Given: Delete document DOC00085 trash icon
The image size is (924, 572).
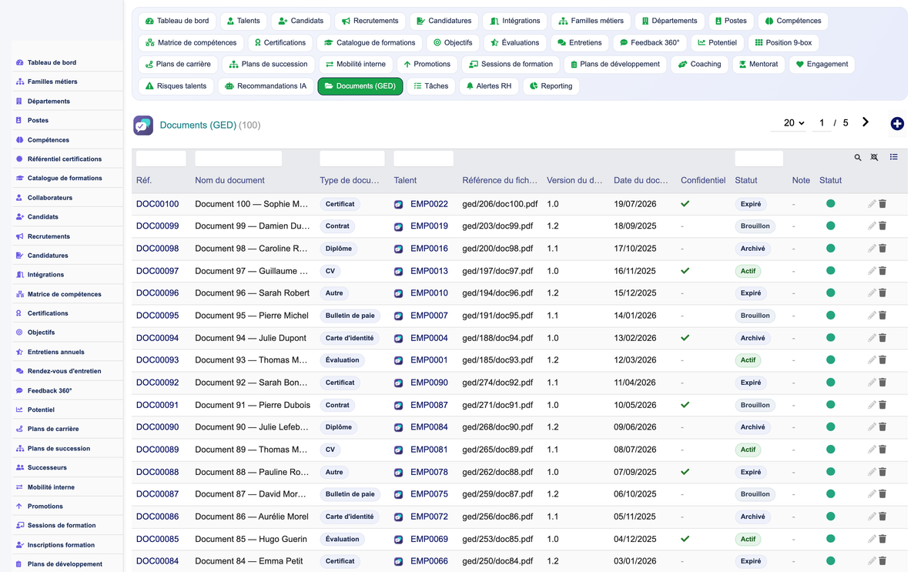Looking at the screenshot, I should click(883, 539).
